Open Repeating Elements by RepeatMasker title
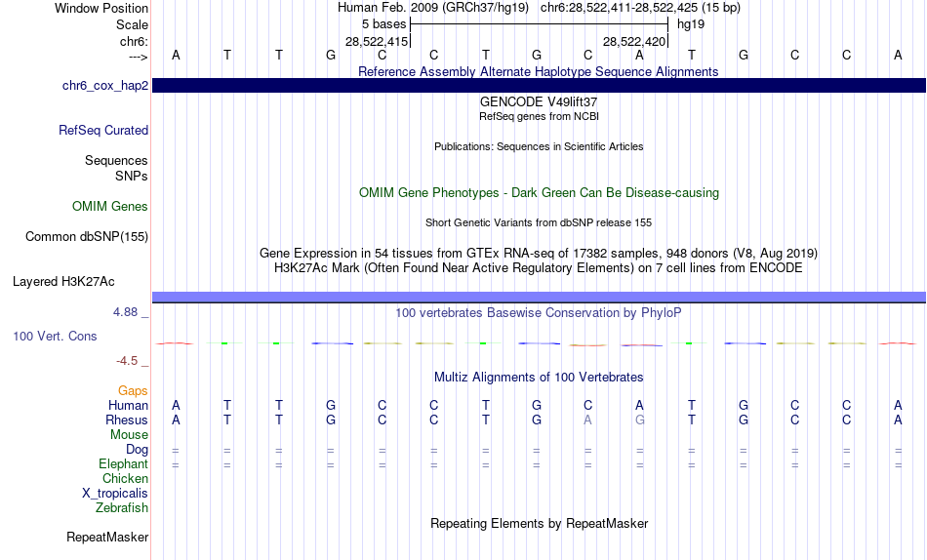Image resolution: width=927 pixels, height=560 pixels. tap(539, 523)
